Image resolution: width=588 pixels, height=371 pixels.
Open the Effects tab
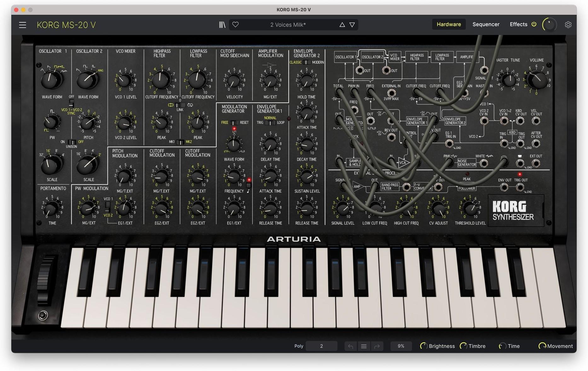click(x=518, y=24)
